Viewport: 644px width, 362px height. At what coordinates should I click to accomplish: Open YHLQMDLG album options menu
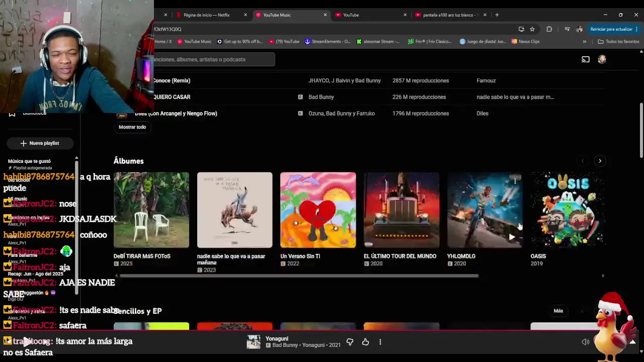tap(515, 180)
